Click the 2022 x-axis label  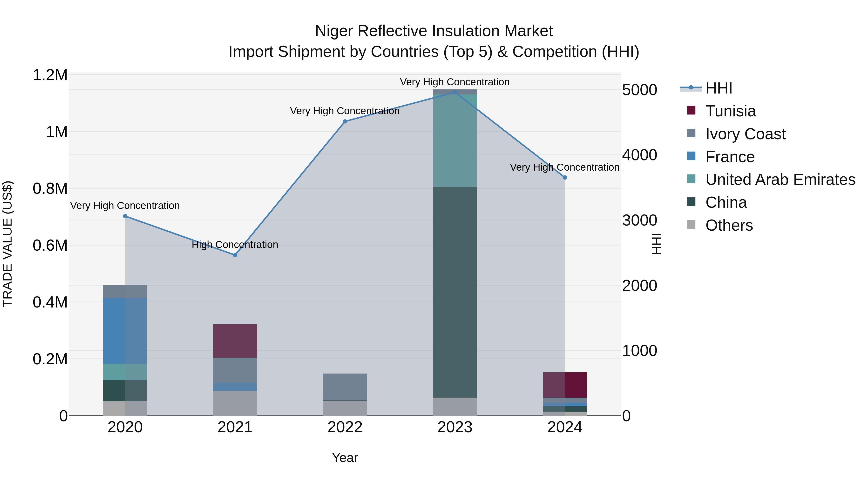345,427
